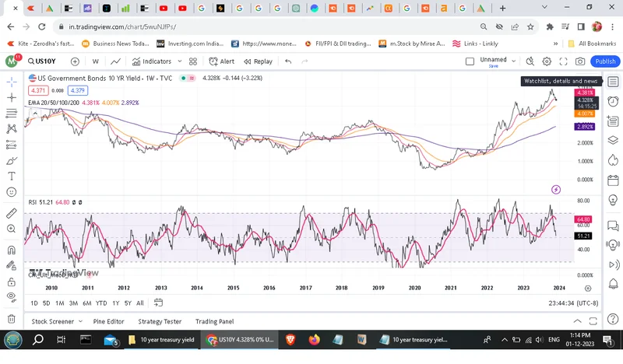Select the 5Y time range
The height and width of the screenshot is (364, 623).
(128, 303)
